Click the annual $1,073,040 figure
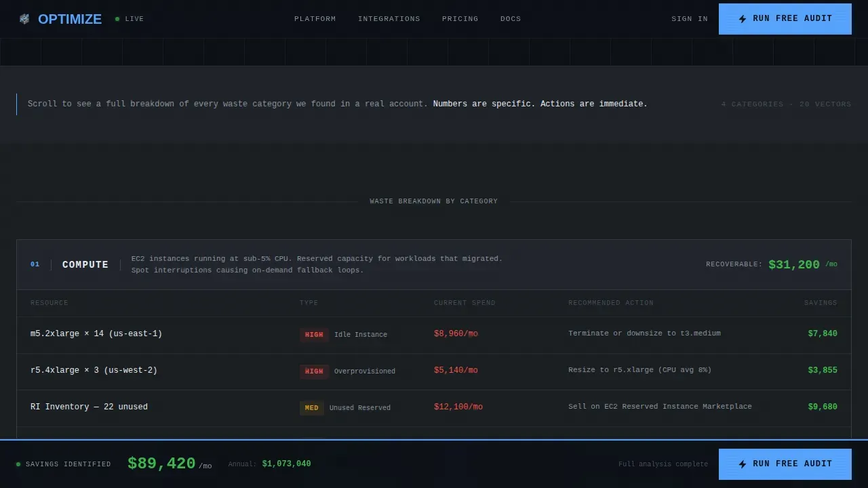Viewport: 868px width, 488px height. (x=287, y=464)
